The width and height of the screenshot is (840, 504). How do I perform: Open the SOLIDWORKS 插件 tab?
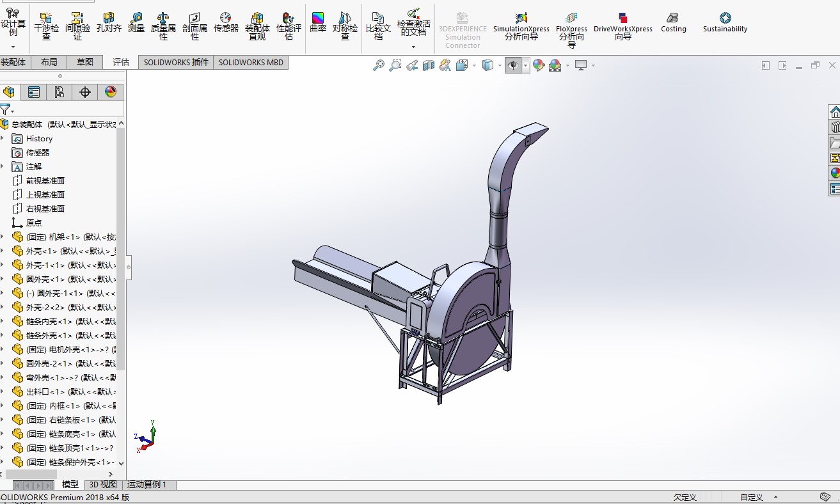point(176,62)
